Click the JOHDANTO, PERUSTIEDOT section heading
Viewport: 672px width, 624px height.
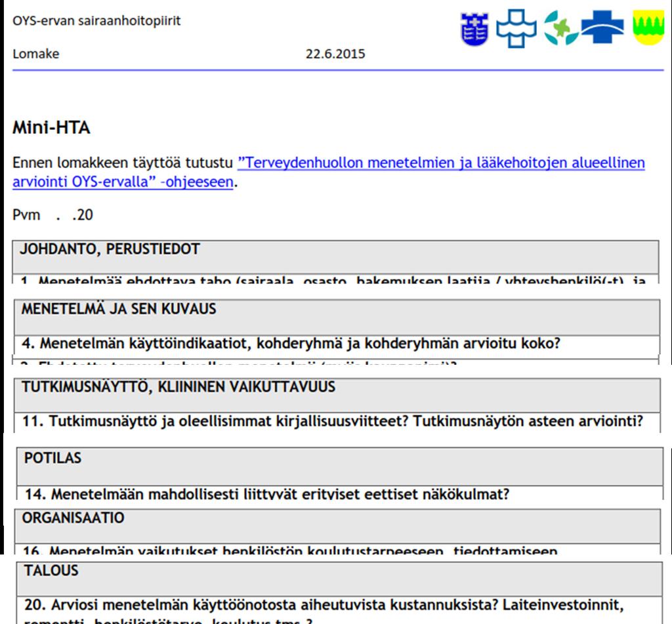click(x=110, y=249)
